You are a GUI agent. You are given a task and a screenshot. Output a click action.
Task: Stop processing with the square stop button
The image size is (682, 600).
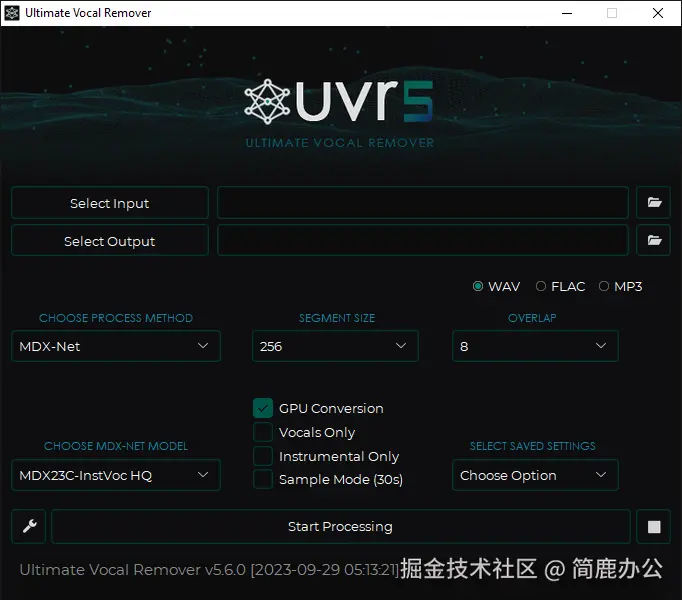tap(653, 526)
